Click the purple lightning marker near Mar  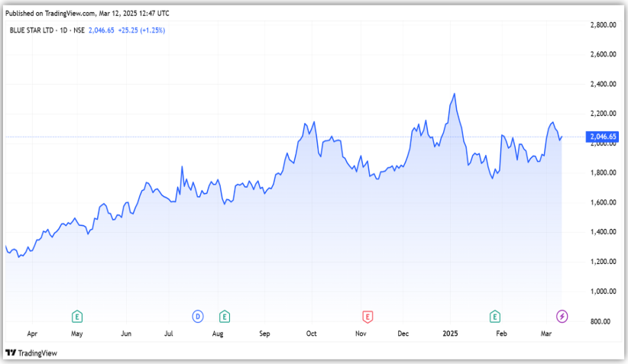coord(562,316)
